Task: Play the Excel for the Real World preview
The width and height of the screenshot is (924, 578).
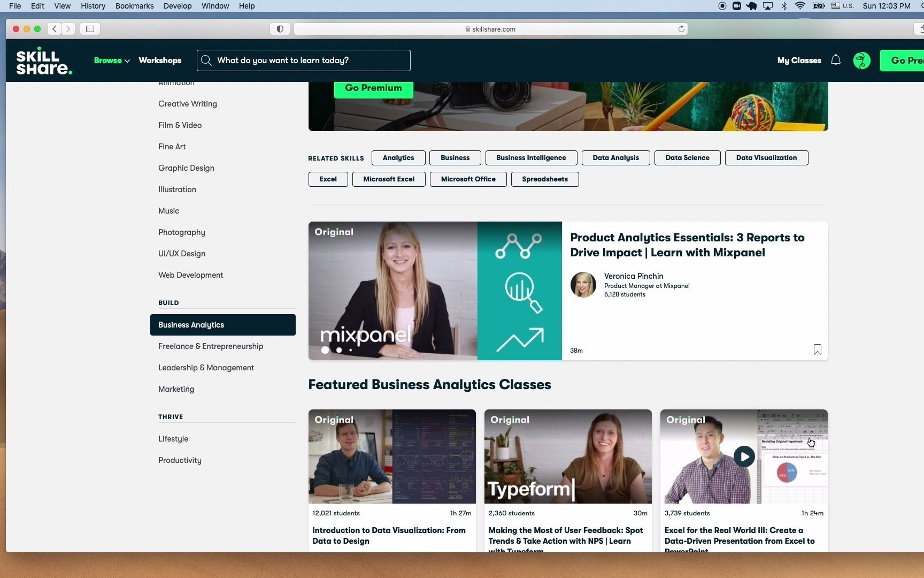Action: [744, 457]
